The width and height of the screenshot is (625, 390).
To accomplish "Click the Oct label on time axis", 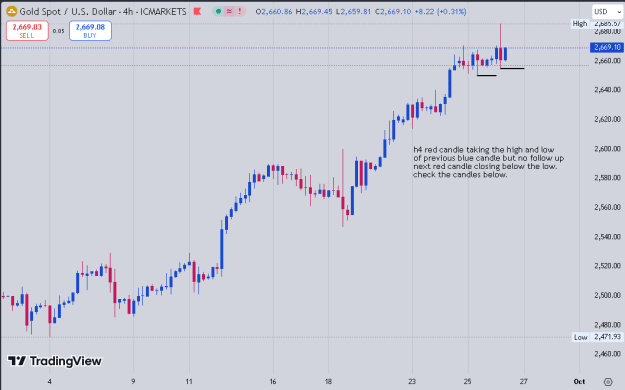I will pyautogui.click(x=579, y=382).
